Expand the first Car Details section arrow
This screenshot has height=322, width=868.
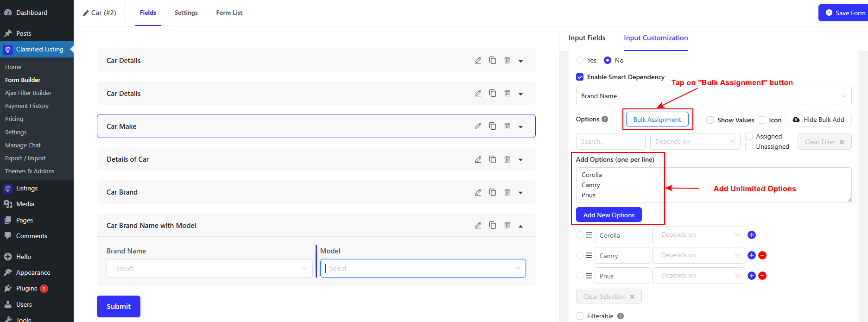click(520, 61)
